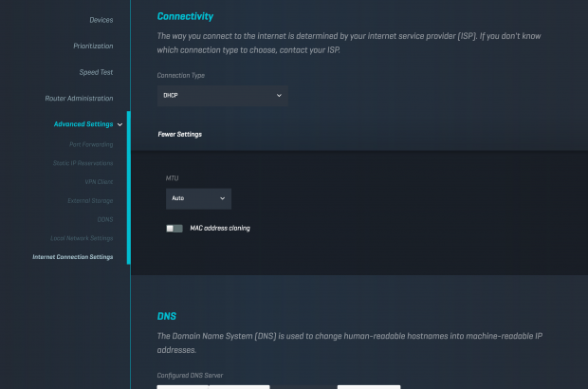The width and height of the screenshot is (588, 389).
Task: Open External Storage settings
Action: 89,200
